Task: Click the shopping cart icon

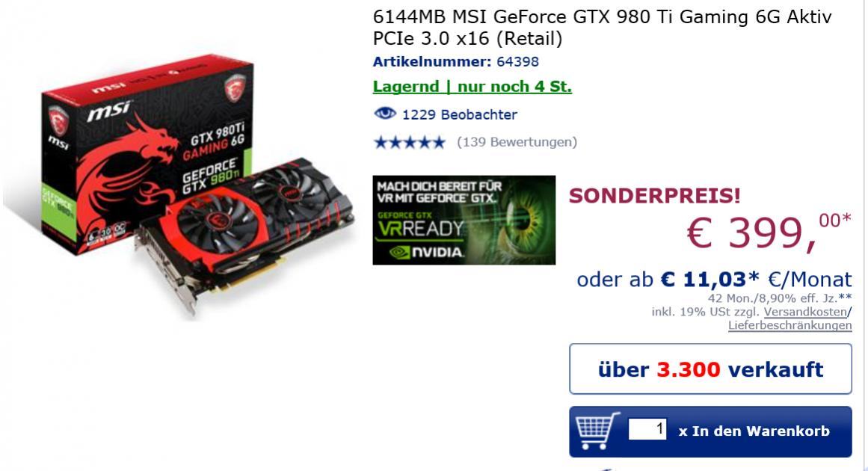Action: coord(597,431)
